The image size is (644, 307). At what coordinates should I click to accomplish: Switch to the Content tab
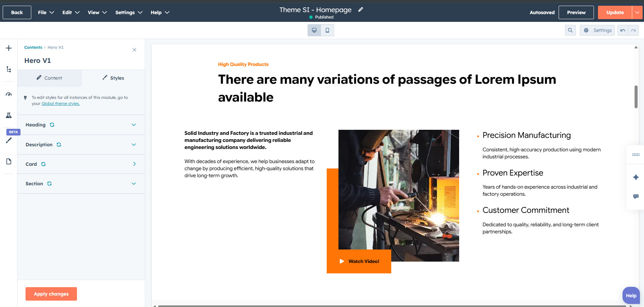(x=49, y=78)
